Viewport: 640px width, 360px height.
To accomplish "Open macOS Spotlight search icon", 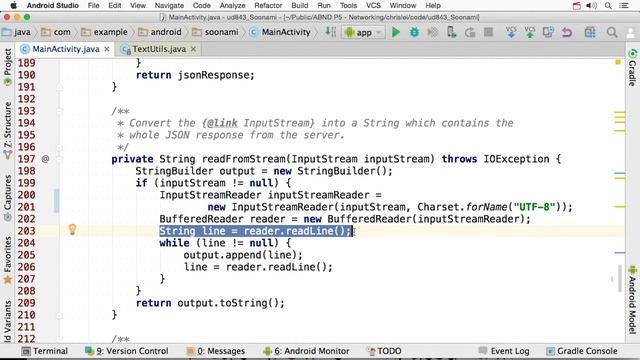I will click(608, 6).
